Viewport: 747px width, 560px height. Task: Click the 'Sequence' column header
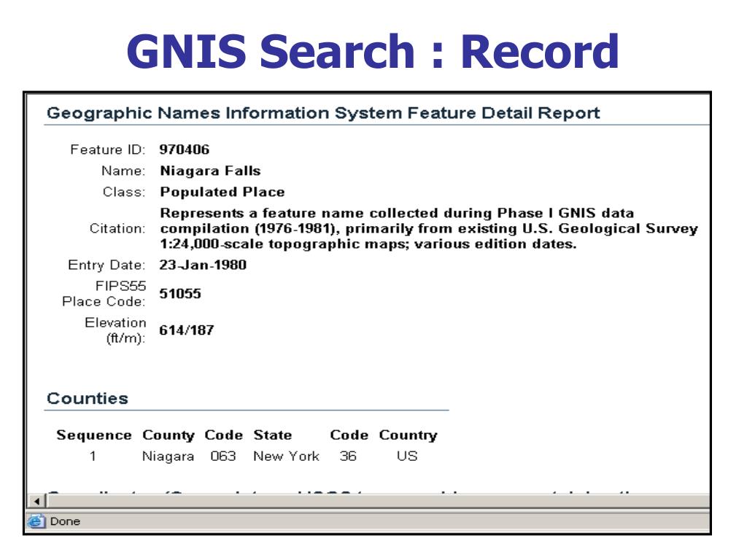coord(94,435)
